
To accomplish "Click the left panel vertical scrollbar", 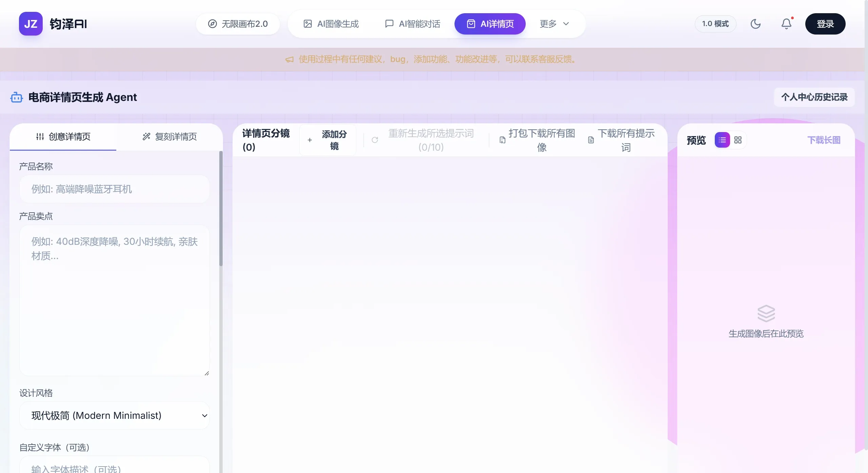I will click(221, 209).
